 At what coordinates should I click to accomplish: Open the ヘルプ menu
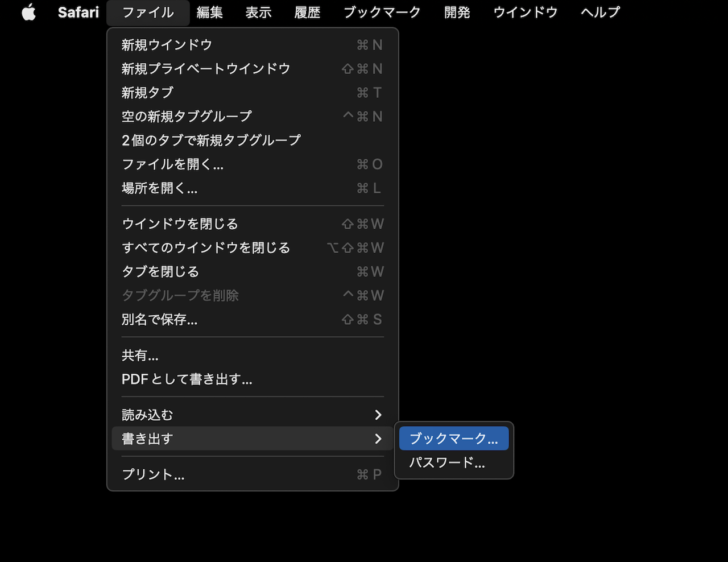pos(600,13)
